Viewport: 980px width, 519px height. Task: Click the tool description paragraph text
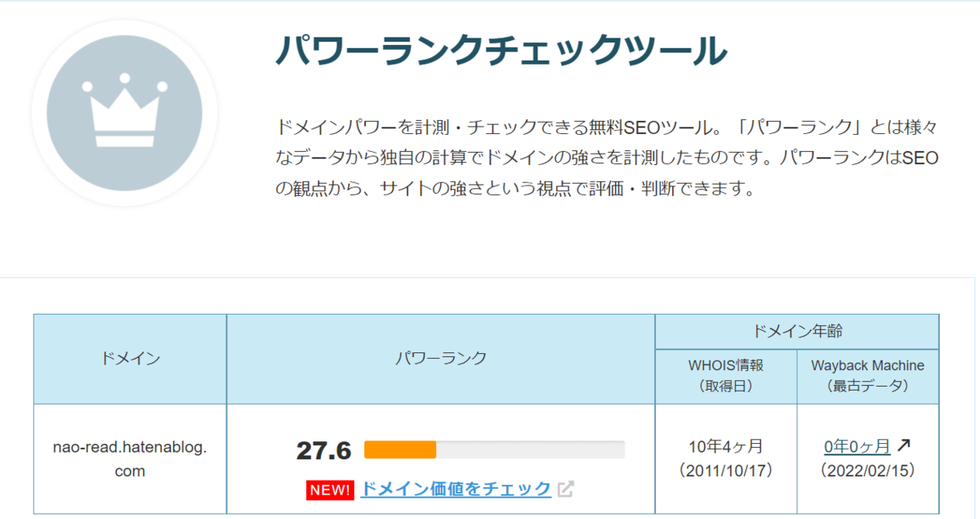(607, 158)
